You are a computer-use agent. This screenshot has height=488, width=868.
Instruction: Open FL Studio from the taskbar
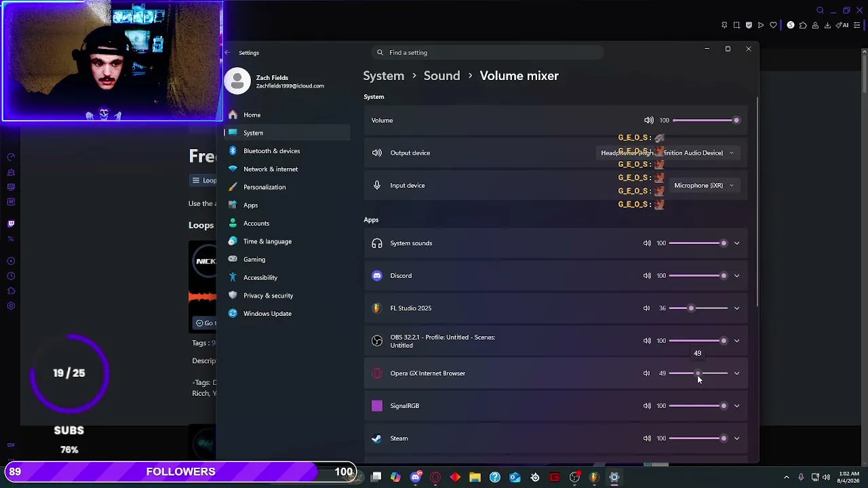[595, 477]
